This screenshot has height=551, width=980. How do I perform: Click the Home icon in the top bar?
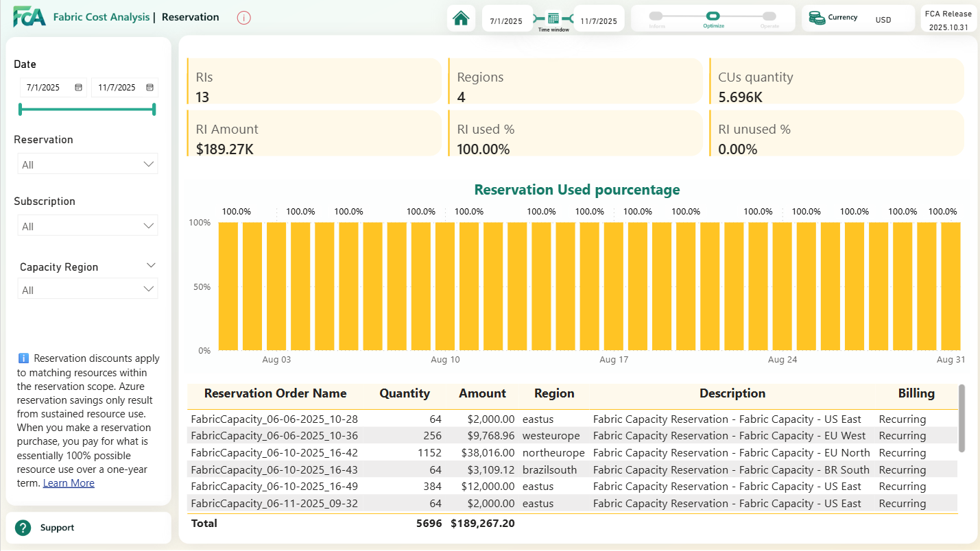coord(461,18)
